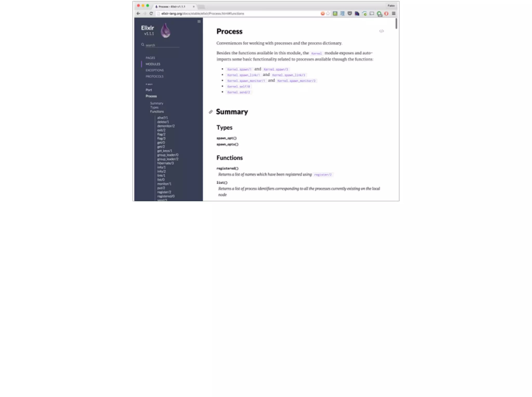This screenshot has height=397, width=532.
Task: Collapse the Process module tree item
Action: pos(151,96)
